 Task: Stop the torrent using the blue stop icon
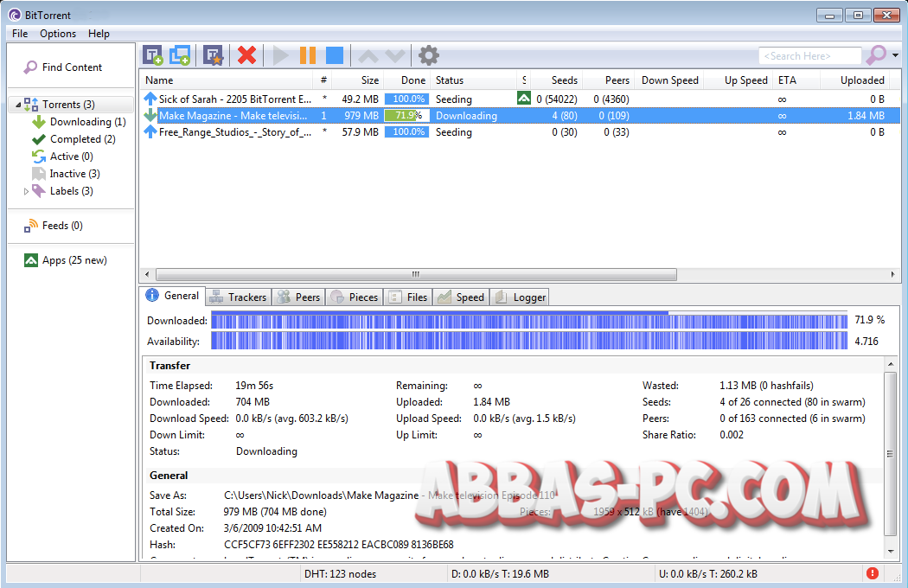click(335, 54)
